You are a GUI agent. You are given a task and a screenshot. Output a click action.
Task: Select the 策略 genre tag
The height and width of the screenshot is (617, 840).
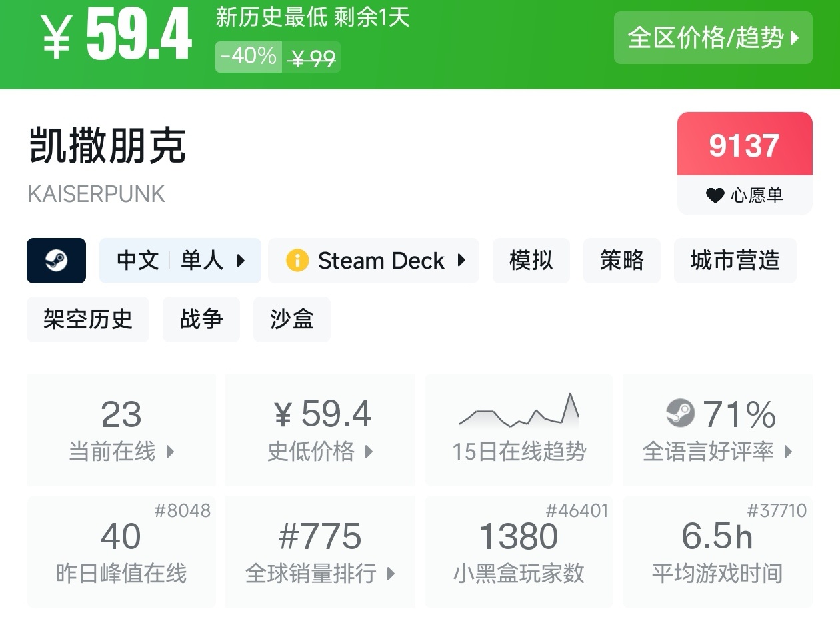pyautogui.click(x=621, y=261)
